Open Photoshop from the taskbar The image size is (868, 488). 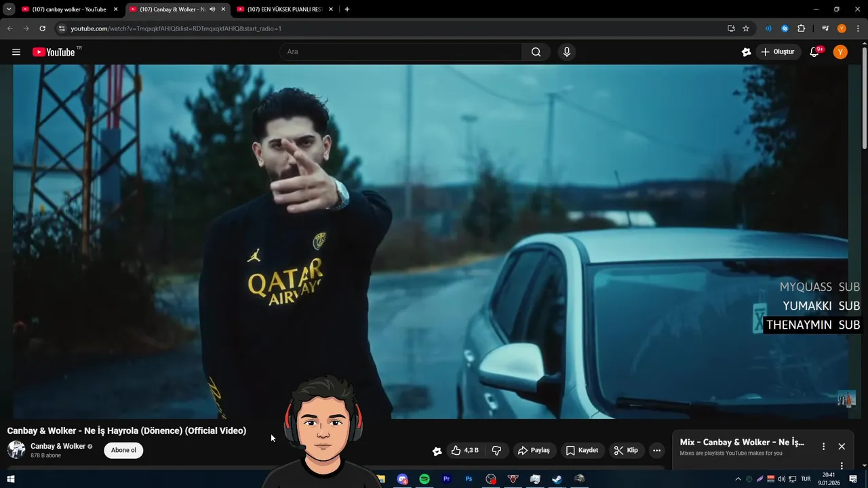point(469,479)
